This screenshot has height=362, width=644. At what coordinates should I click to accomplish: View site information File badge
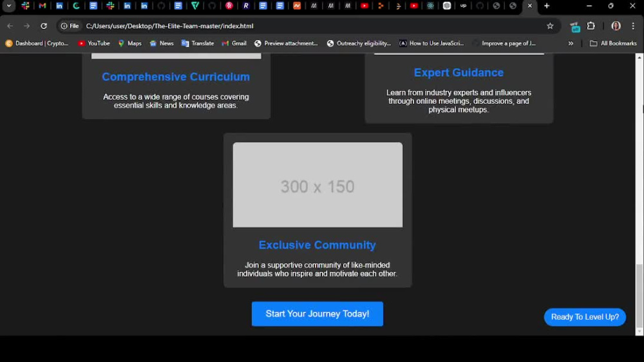70,26
